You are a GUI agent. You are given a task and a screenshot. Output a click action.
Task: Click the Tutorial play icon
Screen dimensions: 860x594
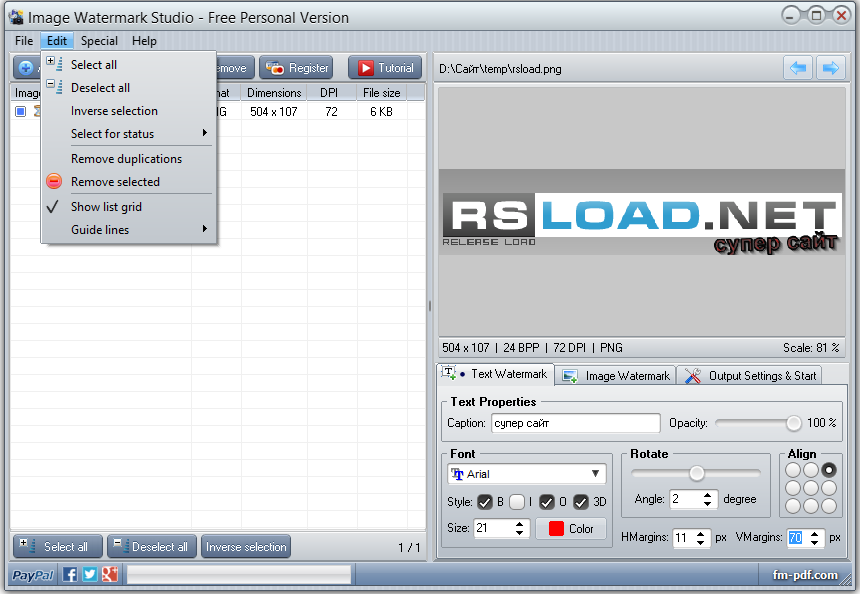point(365,68)
